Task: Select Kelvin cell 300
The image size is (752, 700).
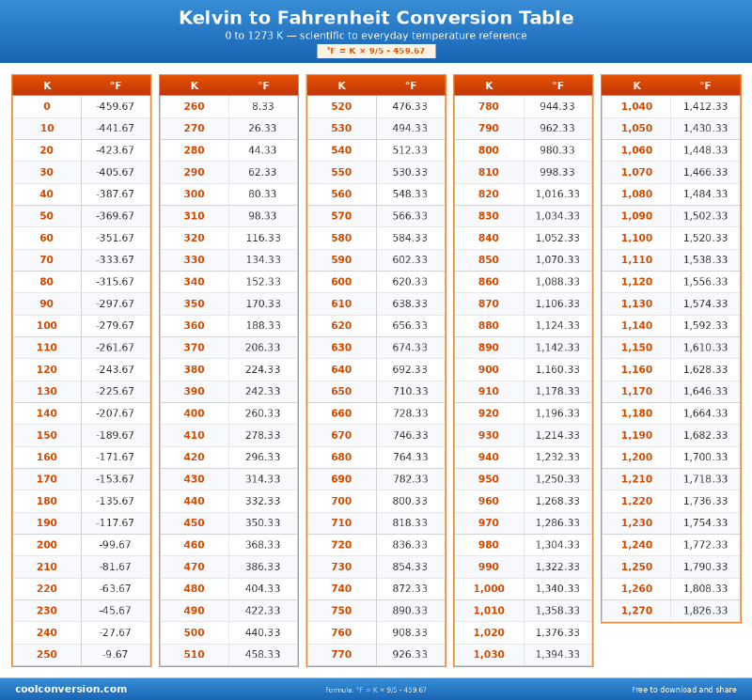Action: [x=195, y=194]
